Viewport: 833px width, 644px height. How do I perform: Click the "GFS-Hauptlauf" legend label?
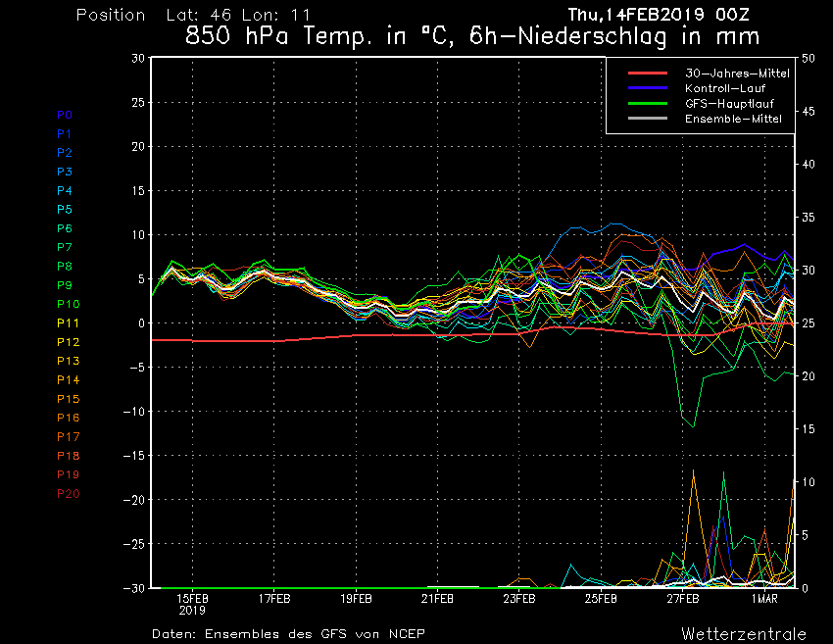point(729,104)
